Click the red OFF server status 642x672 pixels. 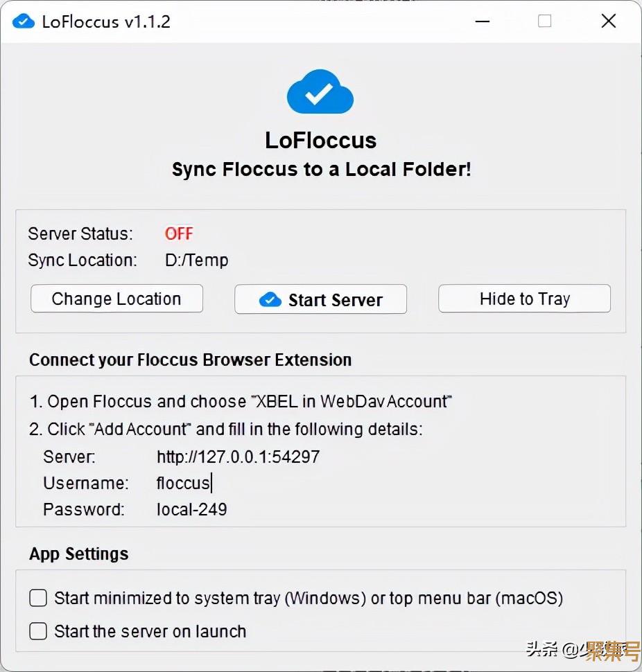coord(179,233)
